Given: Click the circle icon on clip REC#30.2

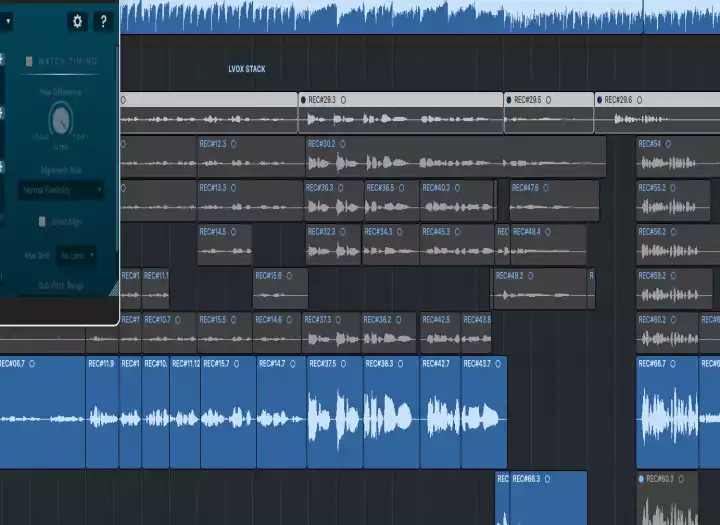Looking at the screenshot, I should tap(342, 144).
